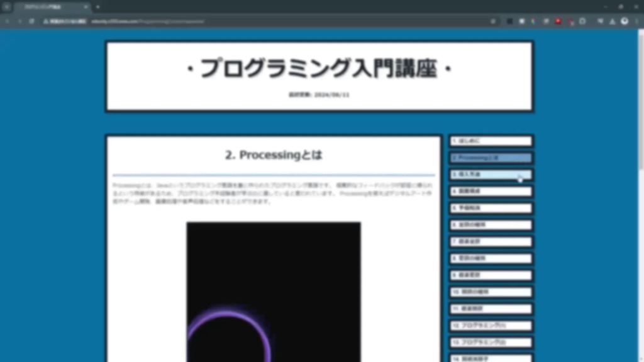Click "12. プログラミング(1)" in the sidebar
Viewport: 644px width, 362px height.
click(x=490, y=326)
